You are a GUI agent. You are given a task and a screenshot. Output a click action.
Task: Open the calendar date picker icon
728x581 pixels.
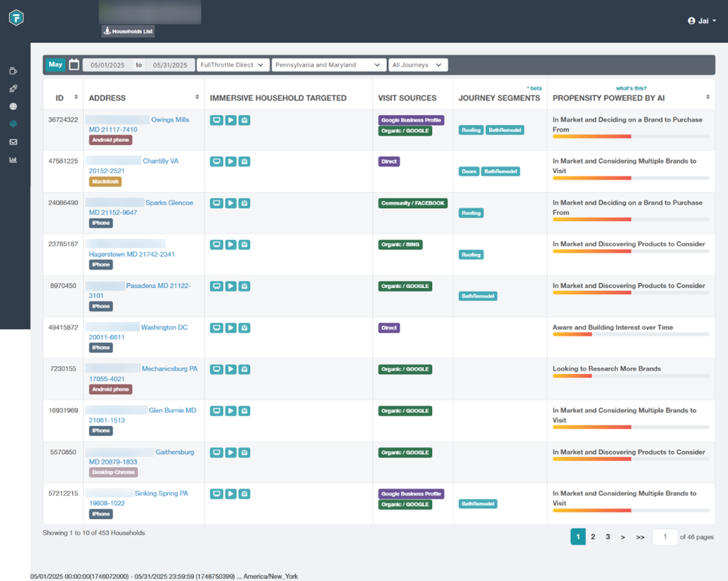74,64
